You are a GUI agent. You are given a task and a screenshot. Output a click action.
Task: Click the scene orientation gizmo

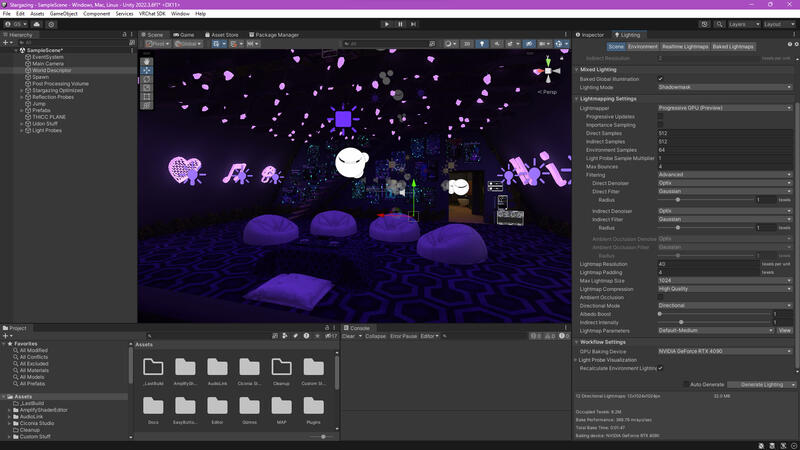pyautogui.click(x=548, y=68)
